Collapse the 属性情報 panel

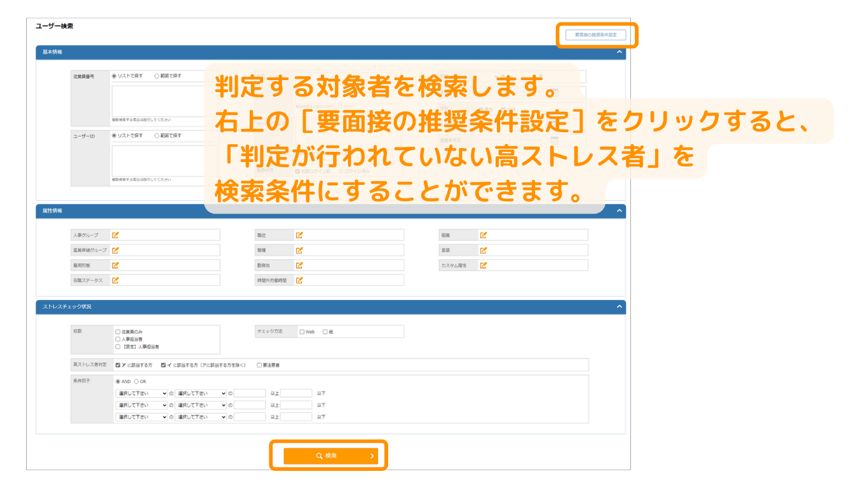tap(620, 211)
